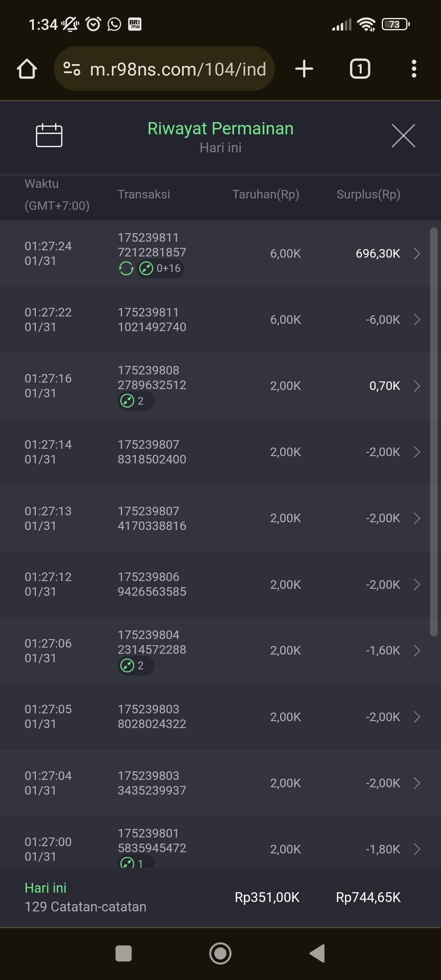Tap the Android recent apps square button
The height and width of the screenshot is (980, 441).
pyautogui.click(x=124, y=953)
